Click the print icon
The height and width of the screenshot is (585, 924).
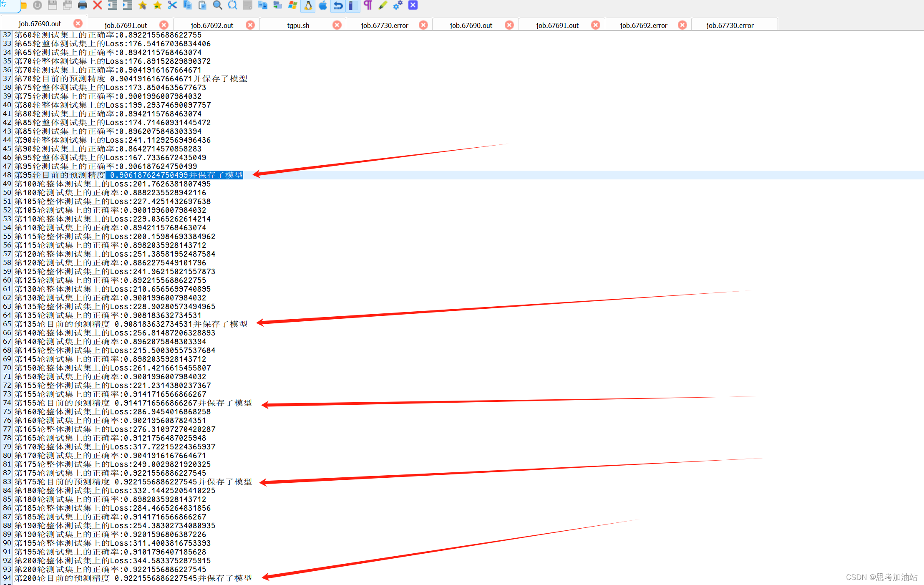tap(82, 5)
